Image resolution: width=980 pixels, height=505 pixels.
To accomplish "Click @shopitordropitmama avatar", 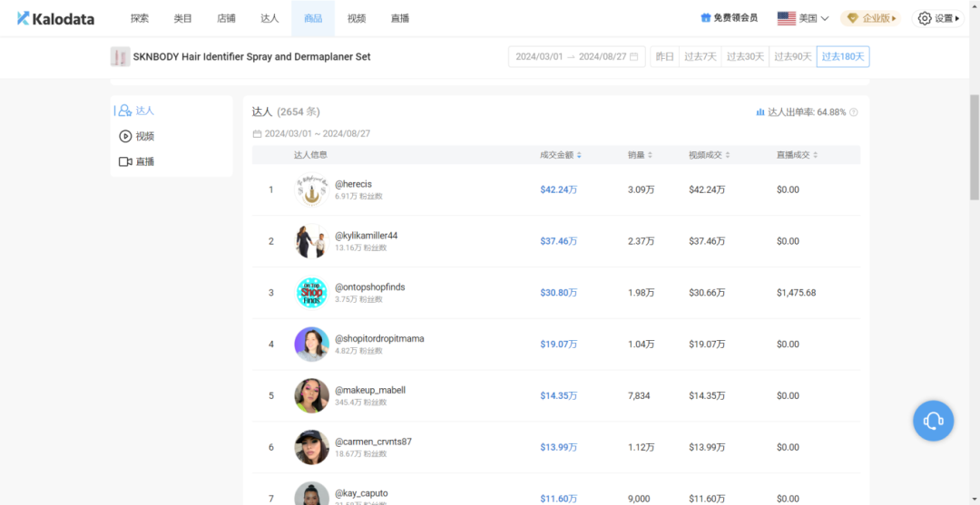I will coord(311,344).
